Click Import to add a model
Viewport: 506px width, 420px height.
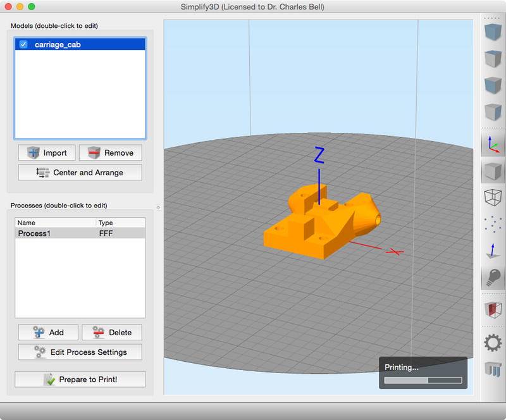[x=47, y=152]
